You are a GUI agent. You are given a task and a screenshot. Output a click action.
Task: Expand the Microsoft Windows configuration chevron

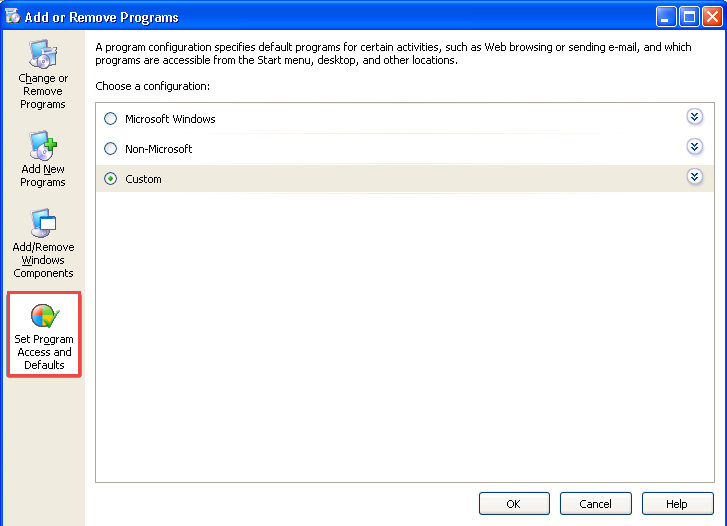695,117
